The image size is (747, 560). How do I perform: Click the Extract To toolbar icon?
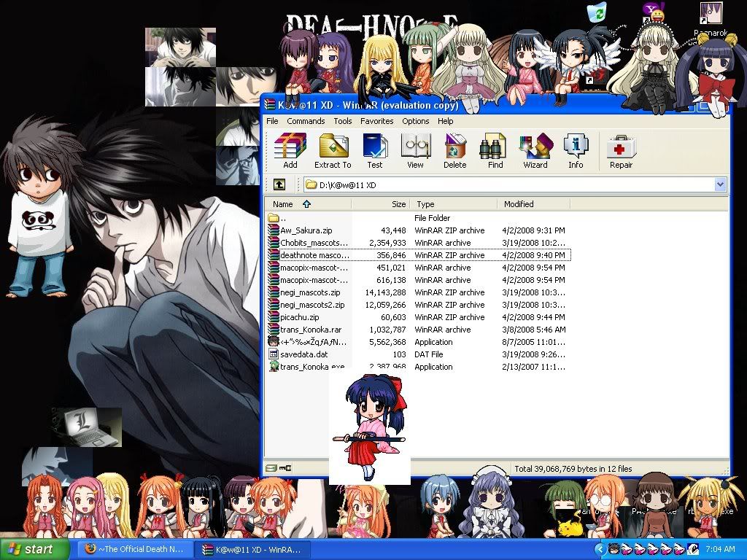coord(333,151)
